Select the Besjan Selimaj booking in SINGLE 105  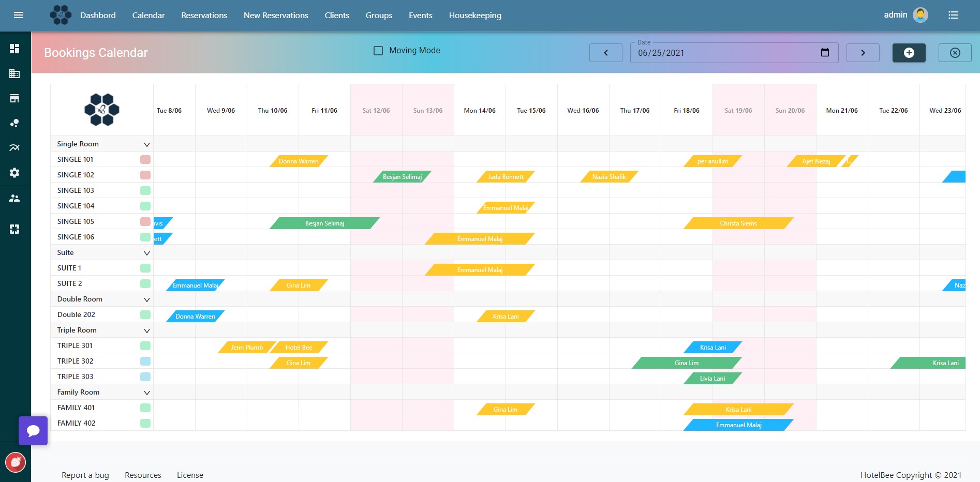click(324, 223)
